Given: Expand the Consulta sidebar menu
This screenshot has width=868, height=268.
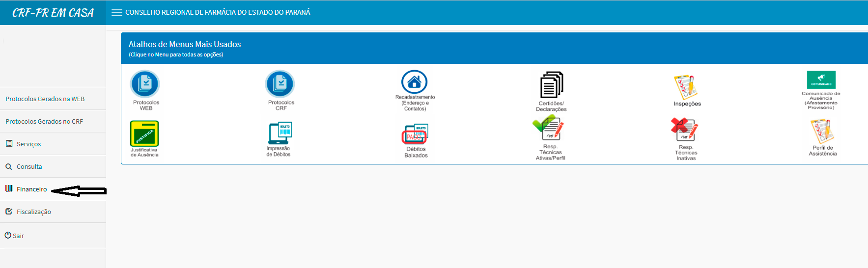Looking at the screenshot, I should pyautogui.click(x=29, y=166).
